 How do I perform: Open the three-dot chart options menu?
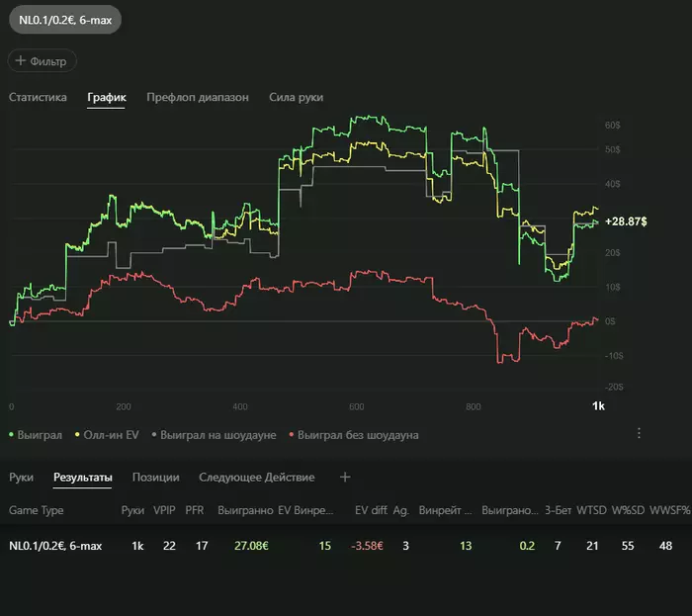click(639, 433)
